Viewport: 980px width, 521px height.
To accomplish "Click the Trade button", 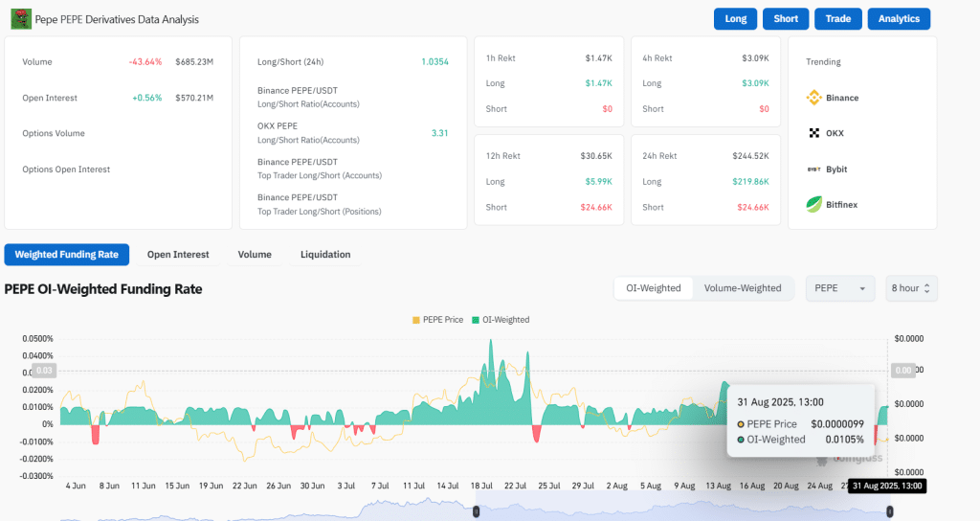I will 838,19.
